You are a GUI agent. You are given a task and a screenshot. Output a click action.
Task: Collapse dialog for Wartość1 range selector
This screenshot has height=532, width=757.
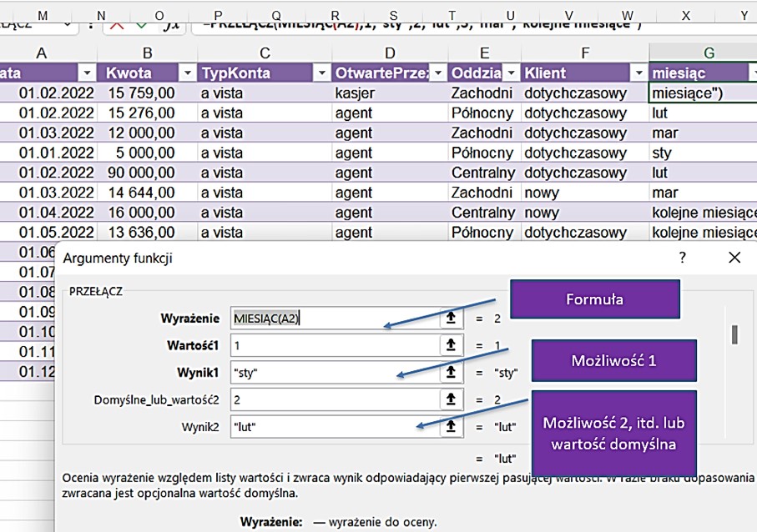tap(451, 345)
